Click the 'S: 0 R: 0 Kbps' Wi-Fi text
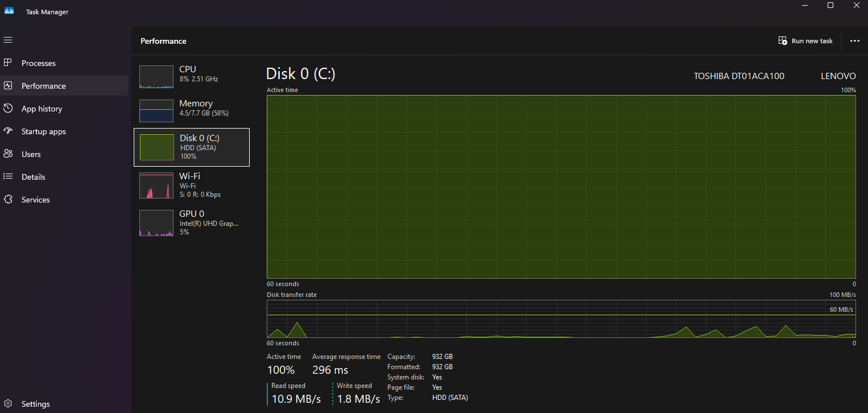Image resolution: width=868 pixels, height=413 pixels. click(x=200, y=195)
